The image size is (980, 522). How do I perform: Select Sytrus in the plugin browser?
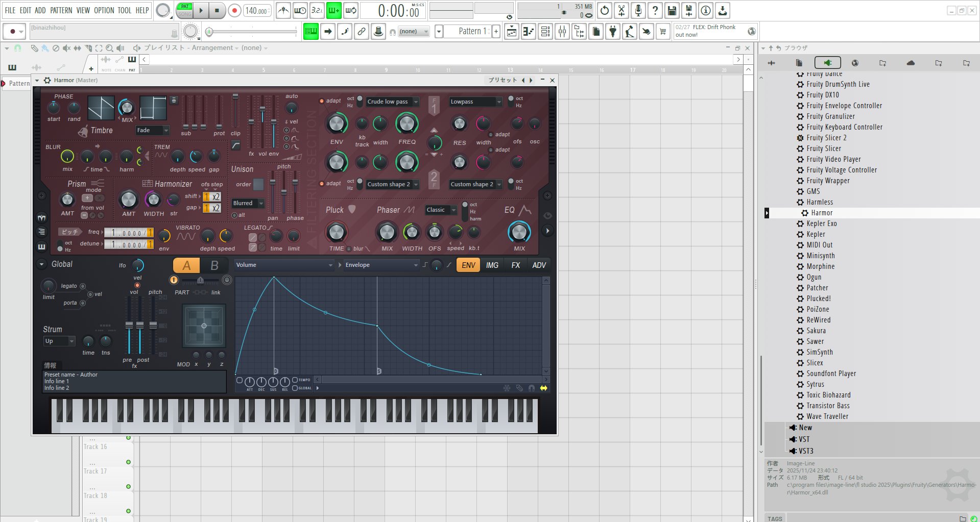pos(815,384)
